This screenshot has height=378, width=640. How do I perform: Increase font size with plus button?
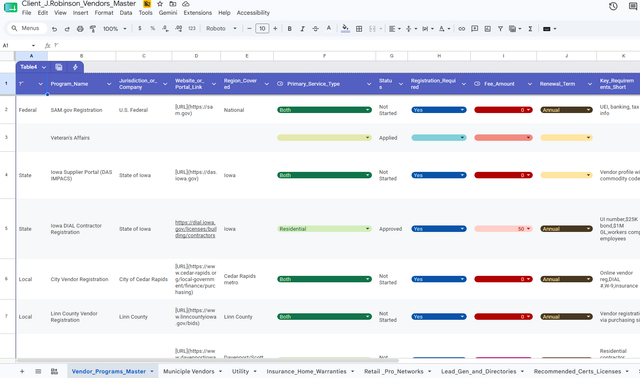275,29
